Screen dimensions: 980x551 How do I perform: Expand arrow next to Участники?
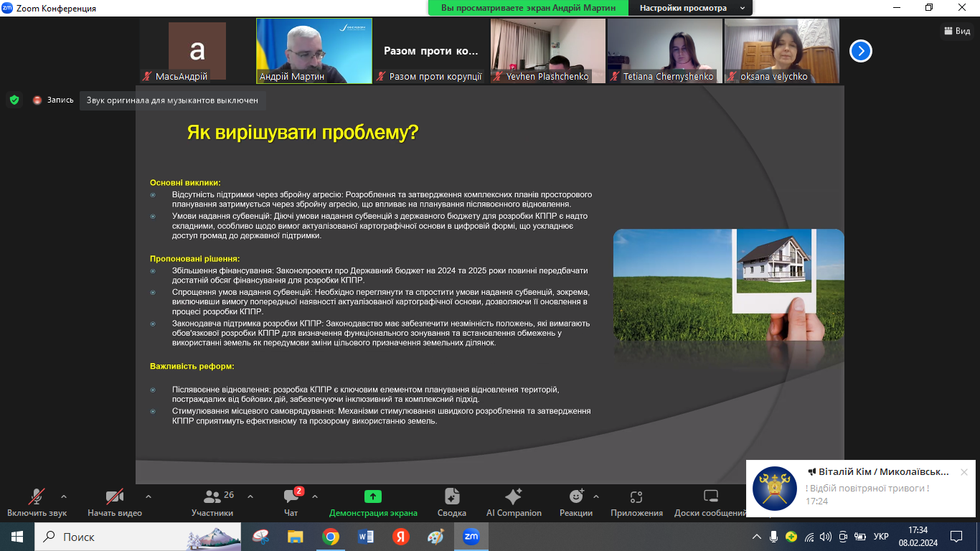[x=250, y=496]
